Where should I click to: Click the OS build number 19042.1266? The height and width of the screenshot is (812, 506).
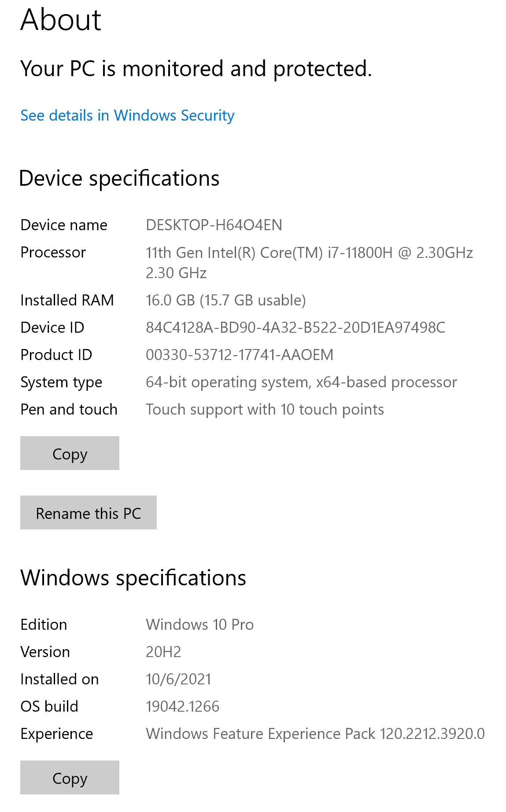(182, 706)
